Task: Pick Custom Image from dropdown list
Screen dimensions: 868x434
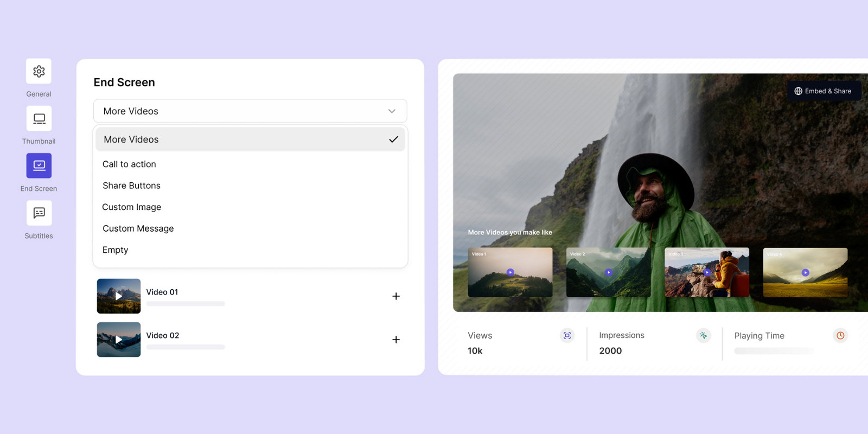Action: point(131,207)
